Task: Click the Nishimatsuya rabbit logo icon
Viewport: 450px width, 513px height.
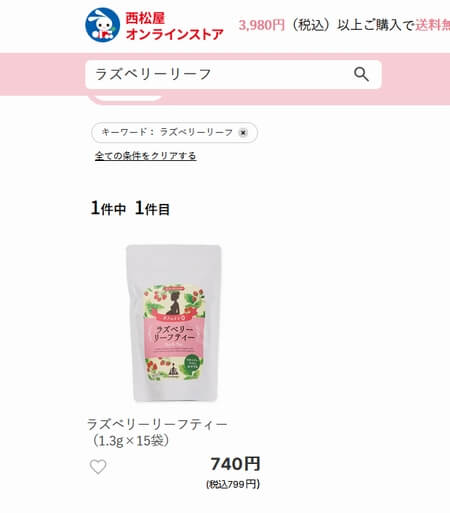Action: pos(102,25)
